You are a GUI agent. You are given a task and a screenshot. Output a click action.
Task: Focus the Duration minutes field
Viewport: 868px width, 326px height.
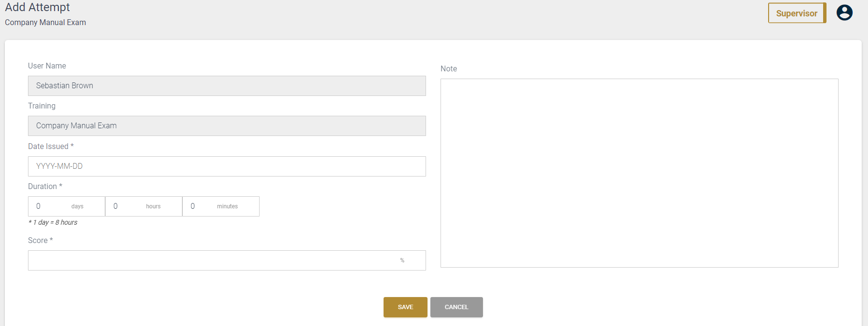point(221,206)
